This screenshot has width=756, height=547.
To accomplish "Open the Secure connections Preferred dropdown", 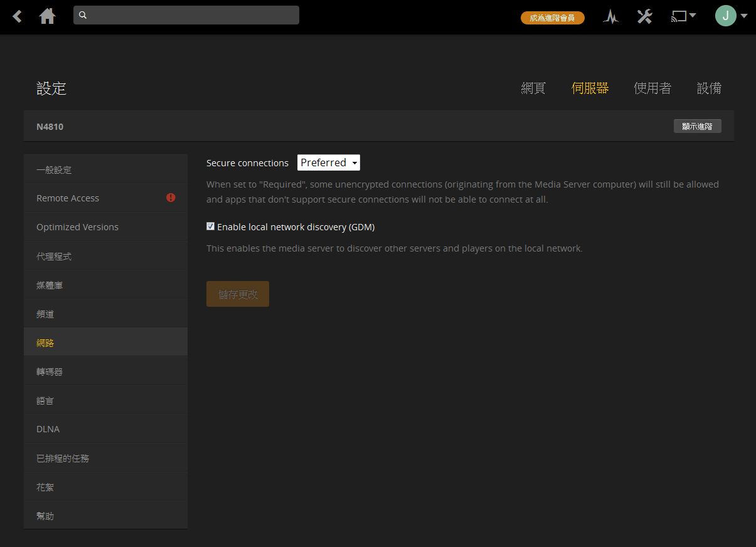I will click(329, 162).
